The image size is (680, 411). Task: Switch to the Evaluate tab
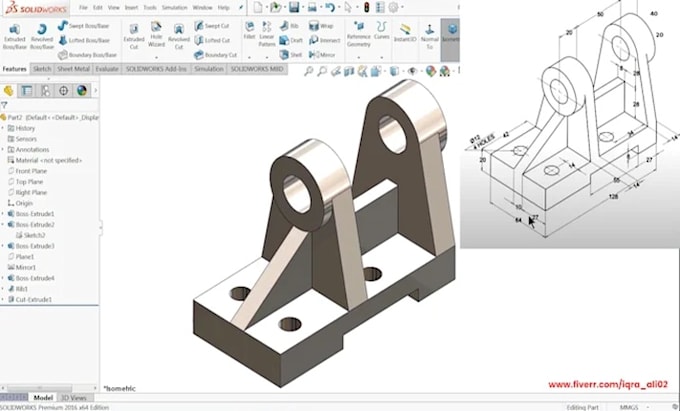tap(107, 69)
